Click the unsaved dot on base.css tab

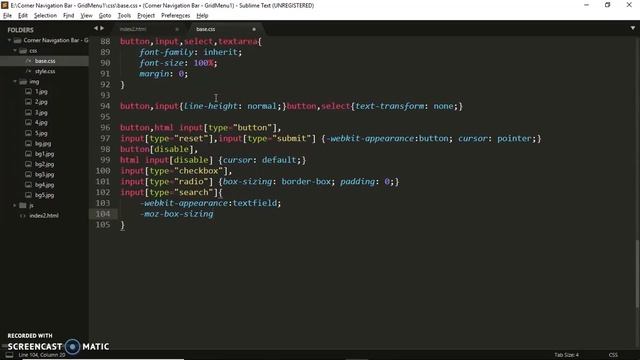254,29
